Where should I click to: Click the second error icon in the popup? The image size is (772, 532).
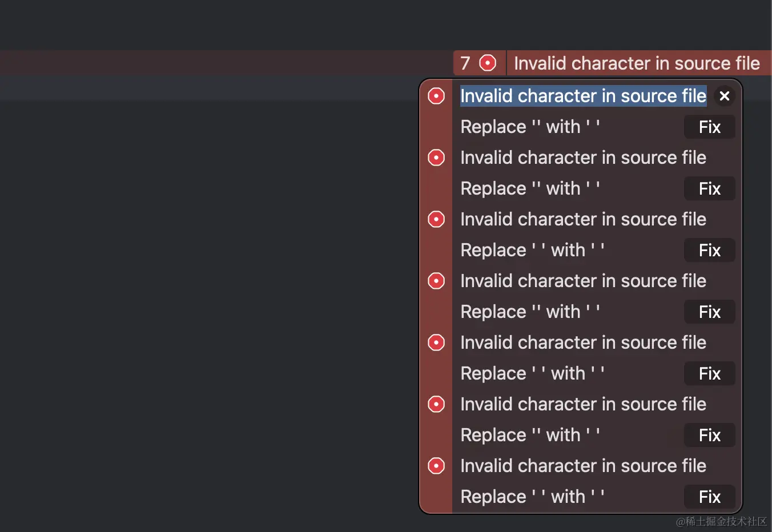tap(436, 158)
